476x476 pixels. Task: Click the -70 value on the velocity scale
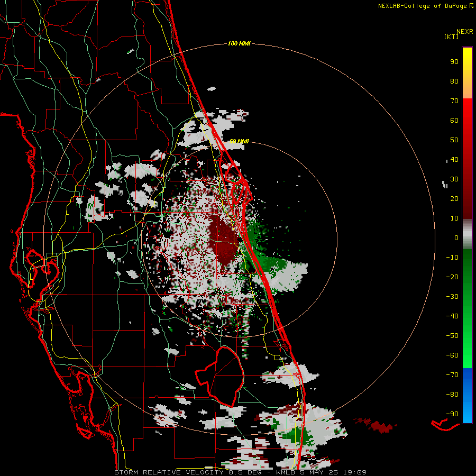click(452, 375)
